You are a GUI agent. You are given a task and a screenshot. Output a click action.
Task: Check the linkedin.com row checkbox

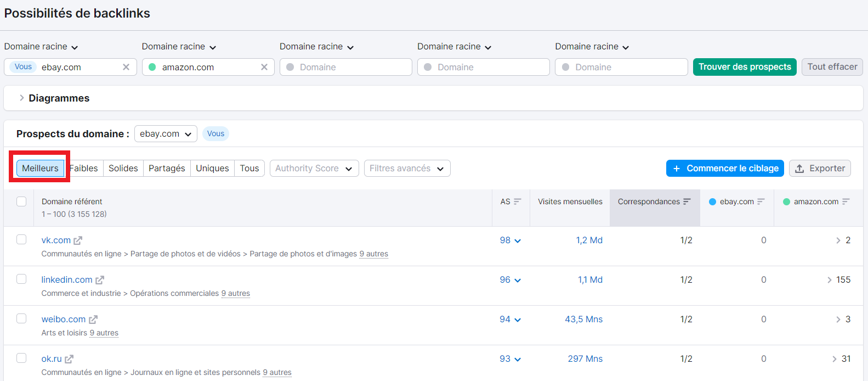click(x=21, y=279)
